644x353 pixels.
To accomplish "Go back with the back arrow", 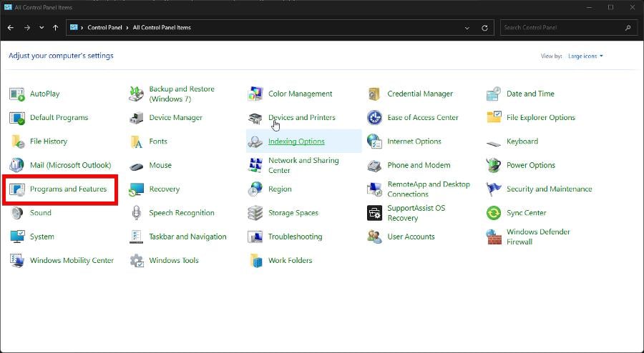I will (x=11, y=27).
